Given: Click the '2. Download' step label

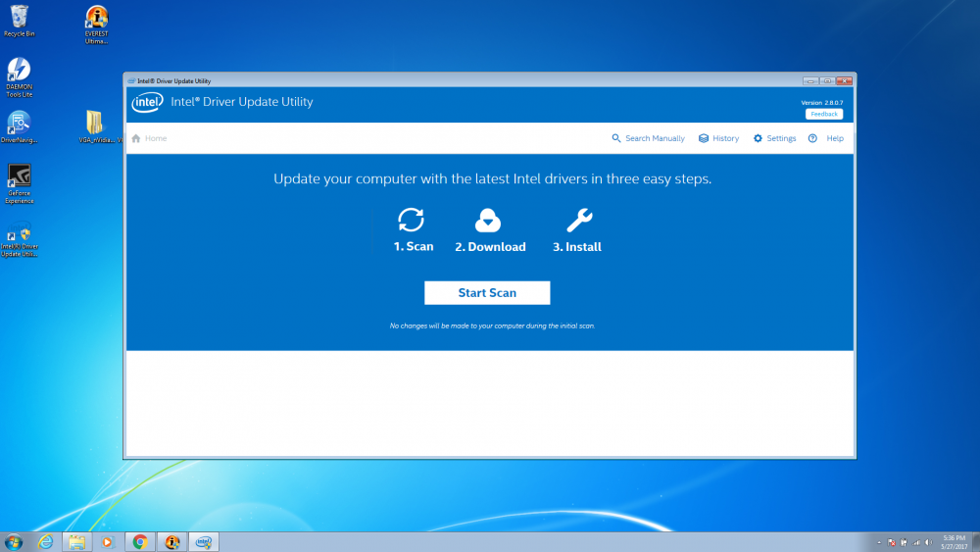Looking at the screenshot, I should pos(490,247).
